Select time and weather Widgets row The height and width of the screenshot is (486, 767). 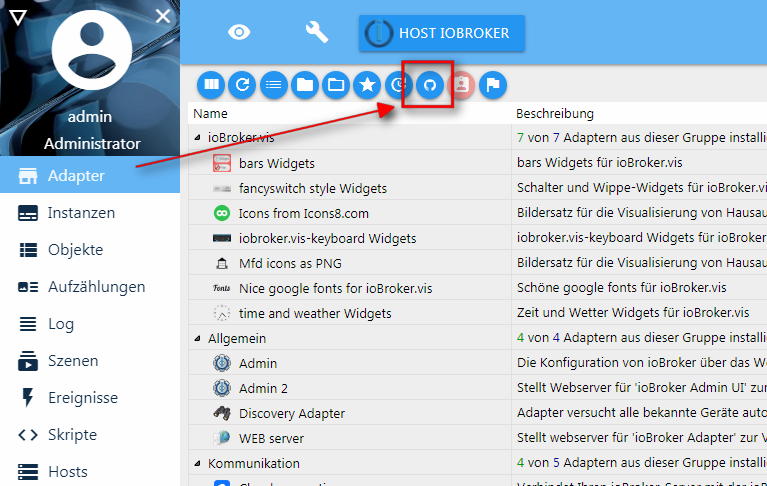(477, 312)
